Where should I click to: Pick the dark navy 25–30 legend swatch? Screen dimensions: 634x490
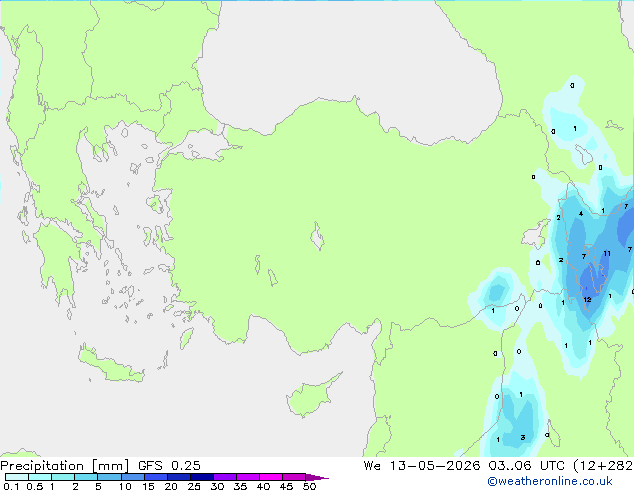pyautogui.click(x=201, y=477)
